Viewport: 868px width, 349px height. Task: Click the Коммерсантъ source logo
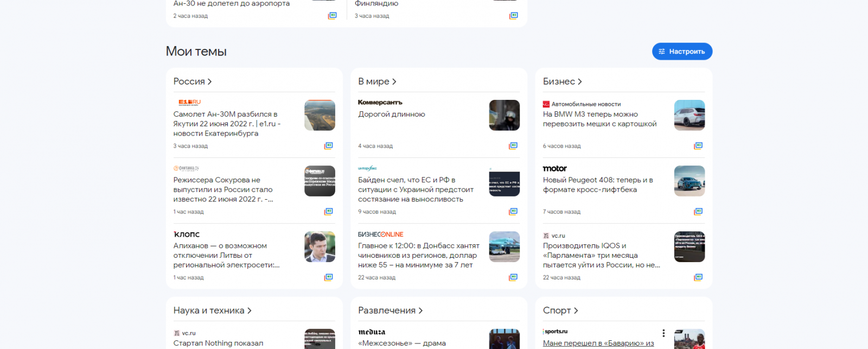coord(380,102)
